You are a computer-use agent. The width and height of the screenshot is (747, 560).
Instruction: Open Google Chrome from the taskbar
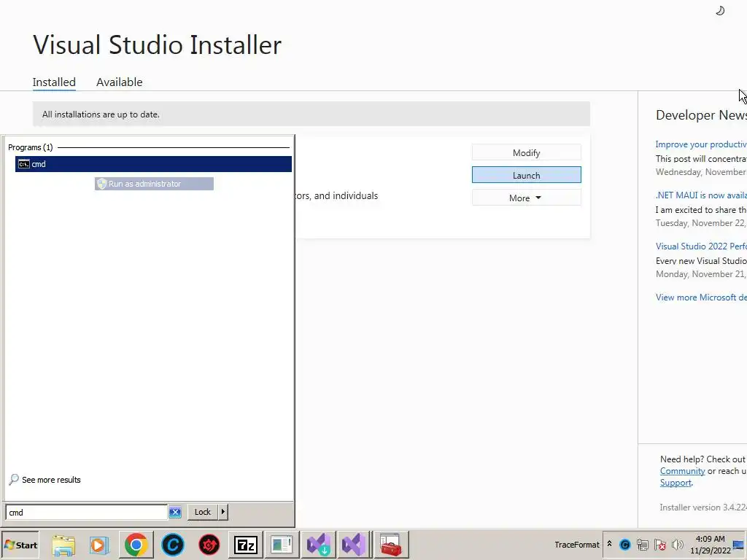click(x=136, y=545)
